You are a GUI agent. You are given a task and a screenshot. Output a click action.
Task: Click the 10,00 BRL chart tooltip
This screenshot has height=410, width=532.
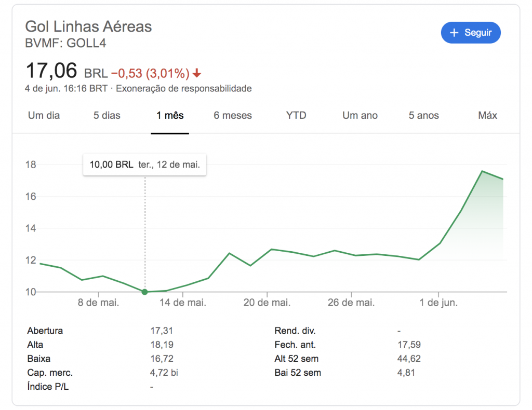pos(144,165)
